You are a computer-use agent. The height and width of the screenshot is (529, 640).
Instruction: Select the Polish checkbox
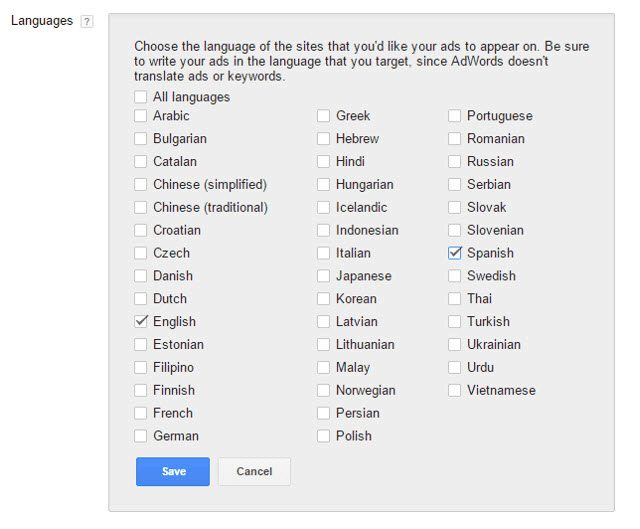[323, 436]
